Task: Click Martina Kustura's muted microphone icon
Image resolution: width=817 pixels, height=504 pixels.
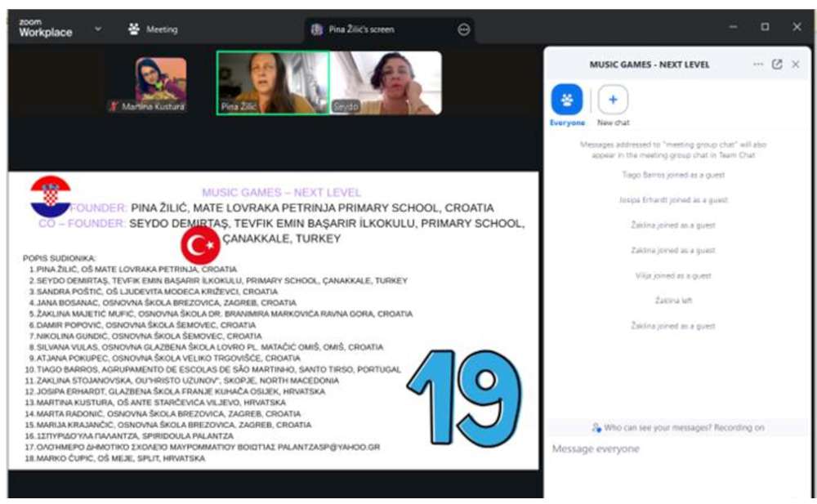Action: click(x=114, y=106)
